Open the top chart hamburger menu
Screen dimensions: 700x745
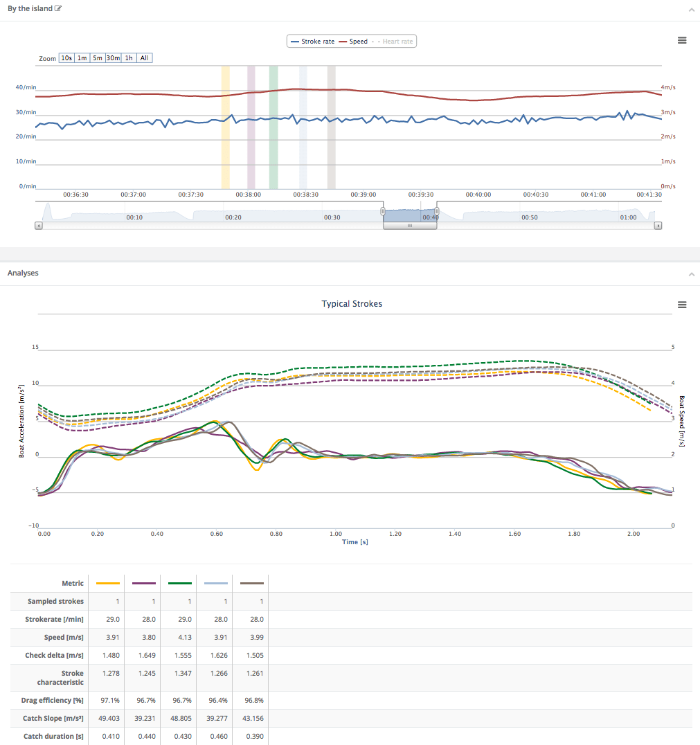682,40
